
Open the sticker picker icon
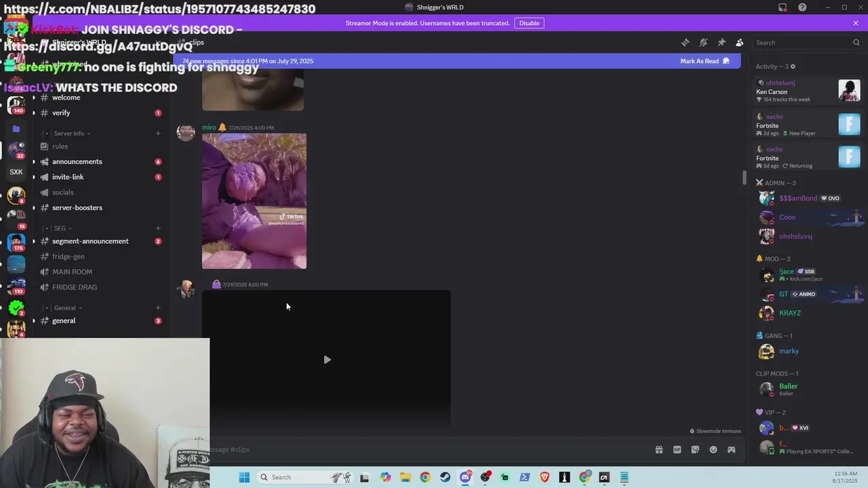[x=695, y=449]
